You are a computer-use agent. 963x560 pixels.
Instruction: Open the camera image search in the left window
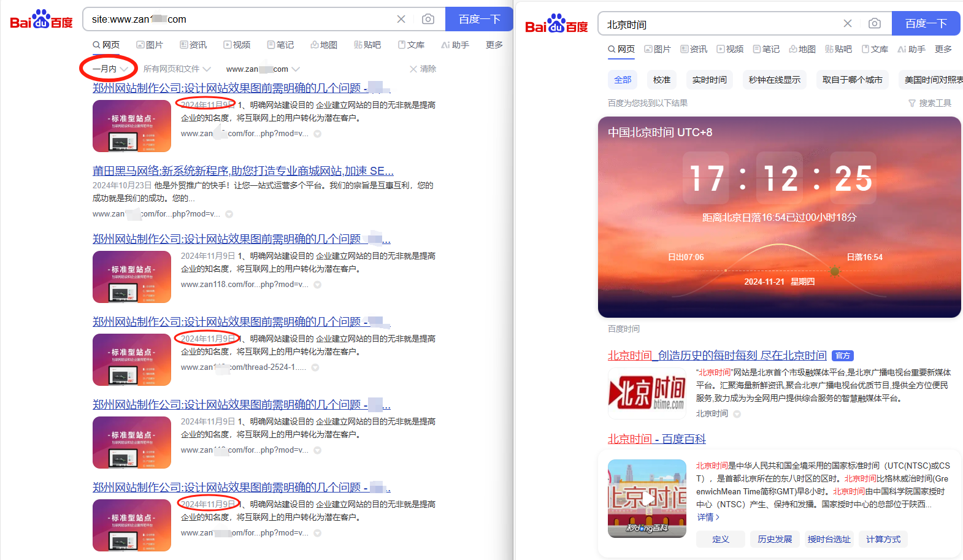tap(428, 19)
